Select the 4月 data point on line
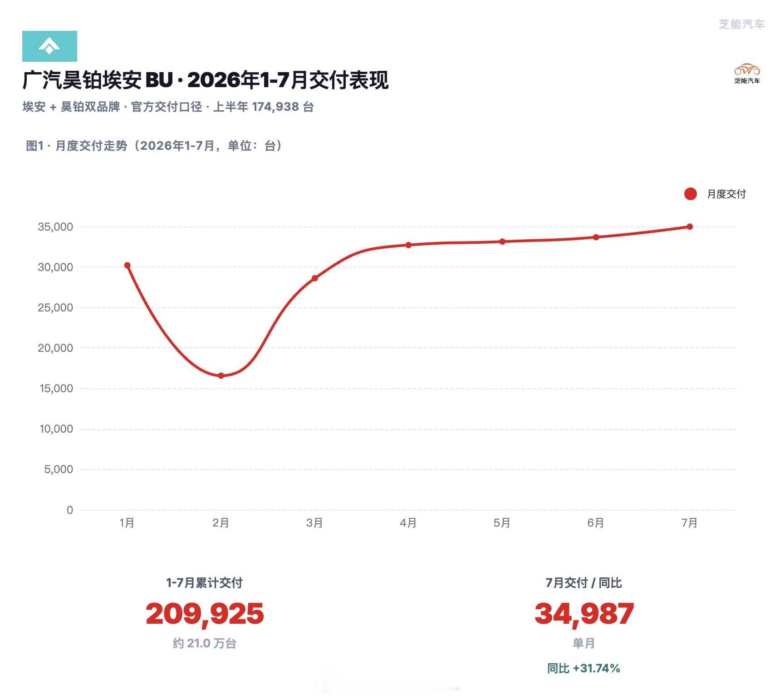The height and width of the screenshot is (700, 775). (x=408, y=245)
